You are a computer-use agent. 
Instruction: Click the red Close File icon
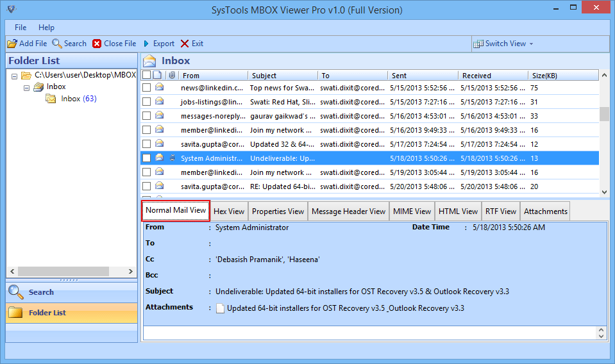click(97, 44)
